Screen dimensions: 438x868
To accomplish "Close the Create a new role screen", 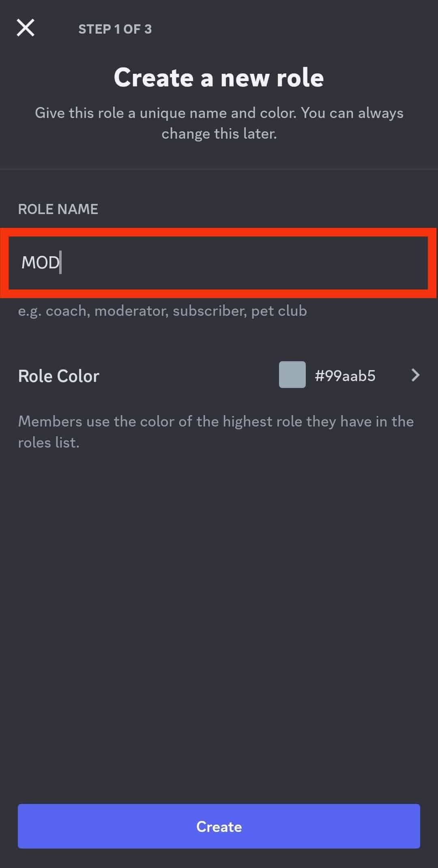I will click(x=26, y=28).
